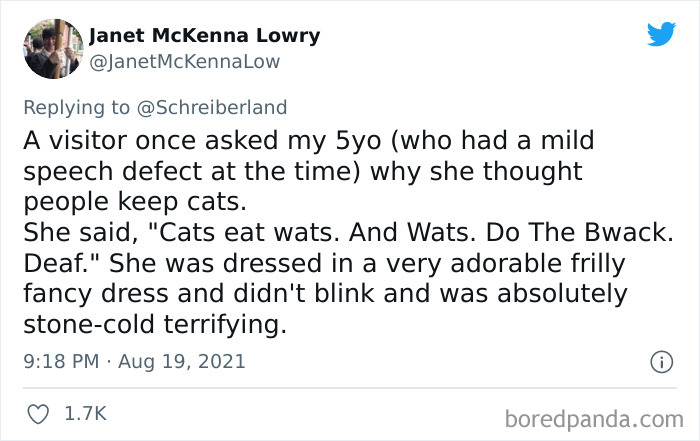The height and width of the screenshot is (441, 700).
Task: Click the 9:18 PM timestamp
Action: pos(62,360)
